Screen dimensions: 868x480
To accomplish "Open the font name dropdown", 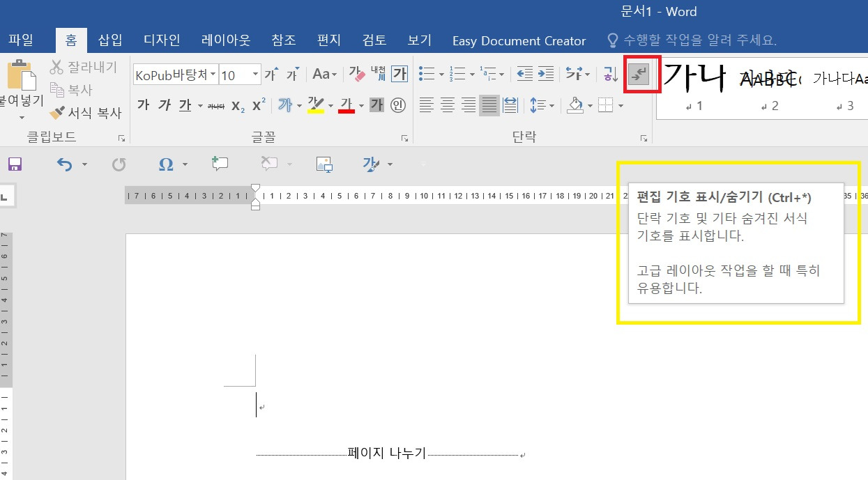I will click(x=211, y=74).
